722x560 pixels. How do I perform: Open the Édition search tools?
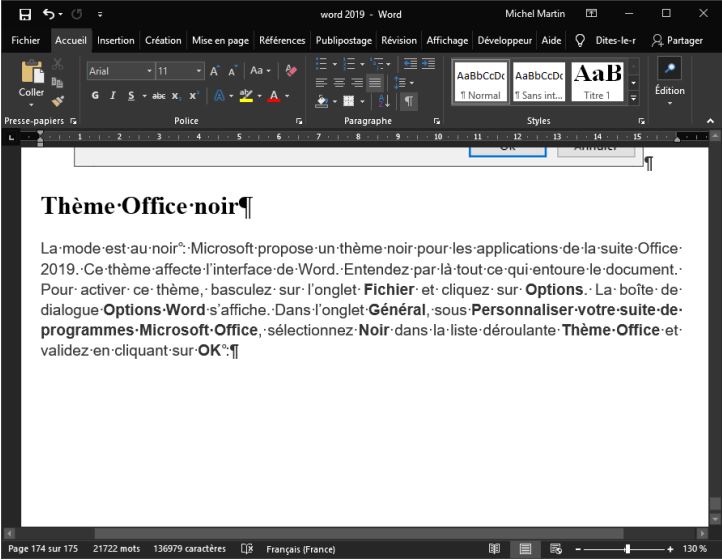point(669,81)
